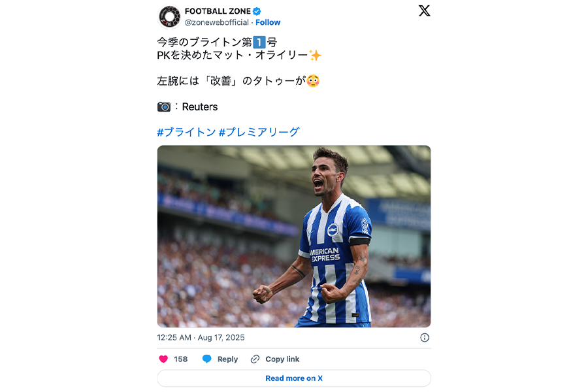This screenshot has height=392, width=588.
Task: Click the FOOTBALL ZONE account name
Action: (218, 10)
